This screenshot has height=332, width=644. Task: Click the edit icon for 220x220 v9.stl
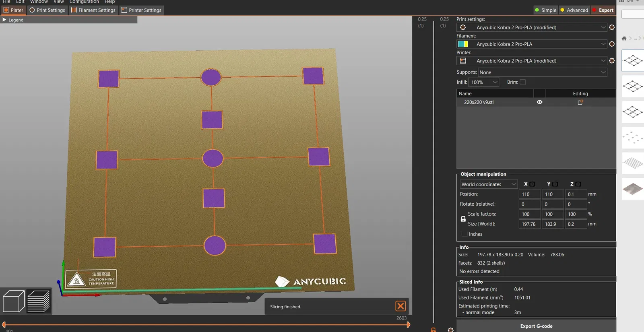(580, 102)
